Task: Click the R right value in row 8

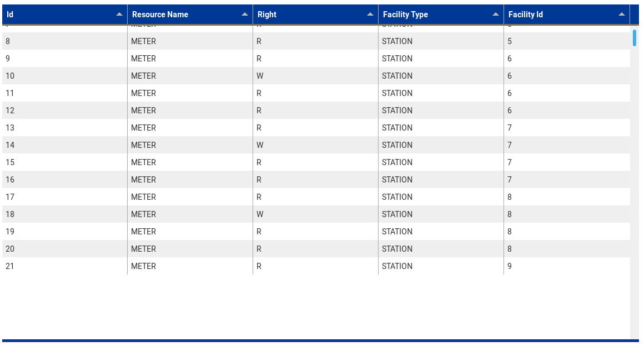Action: [x=259, y=41]
